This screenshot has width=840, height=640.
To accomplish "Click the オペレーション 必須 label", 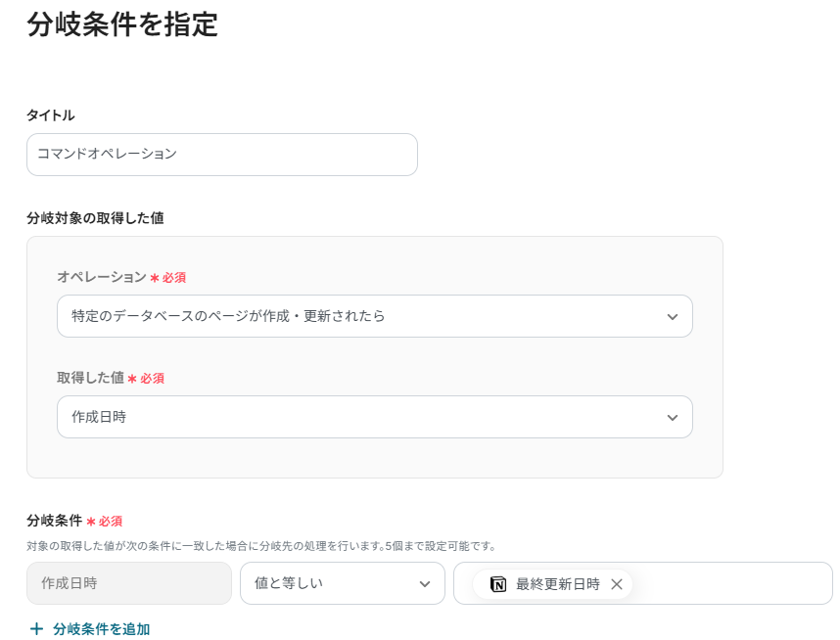I will (121, 277).
